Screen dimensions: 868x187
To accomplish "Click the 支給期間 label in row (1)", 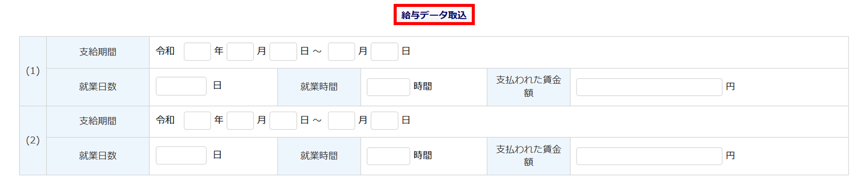I will 98,52.
